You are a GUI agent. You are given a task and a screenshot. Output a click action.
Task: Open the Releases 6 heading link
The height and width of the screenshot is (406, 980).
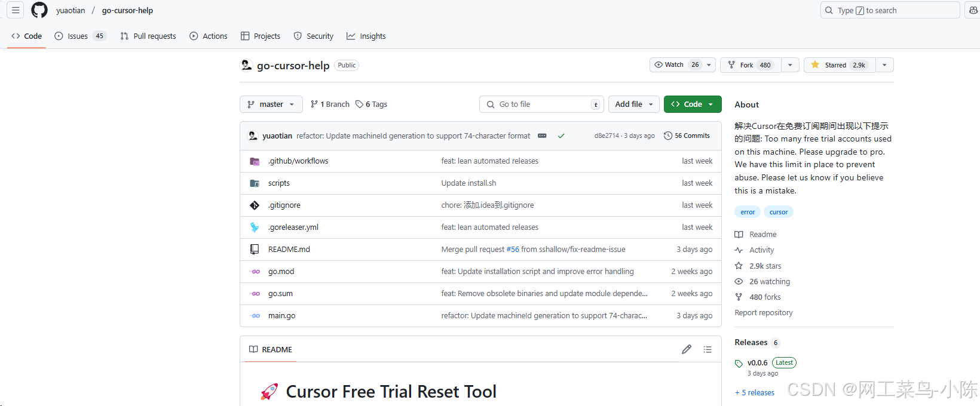(757, 342)
